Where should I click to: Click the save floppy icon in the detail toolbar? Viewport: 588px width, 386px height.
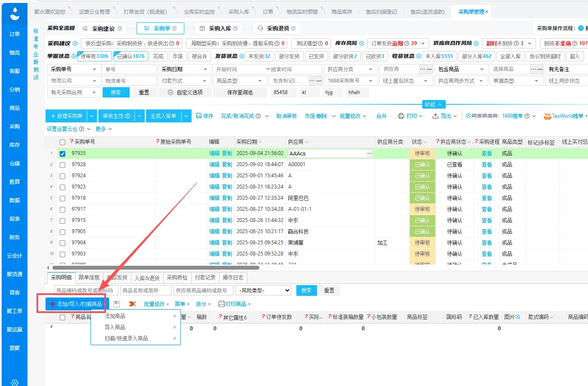tap(116, 304)
